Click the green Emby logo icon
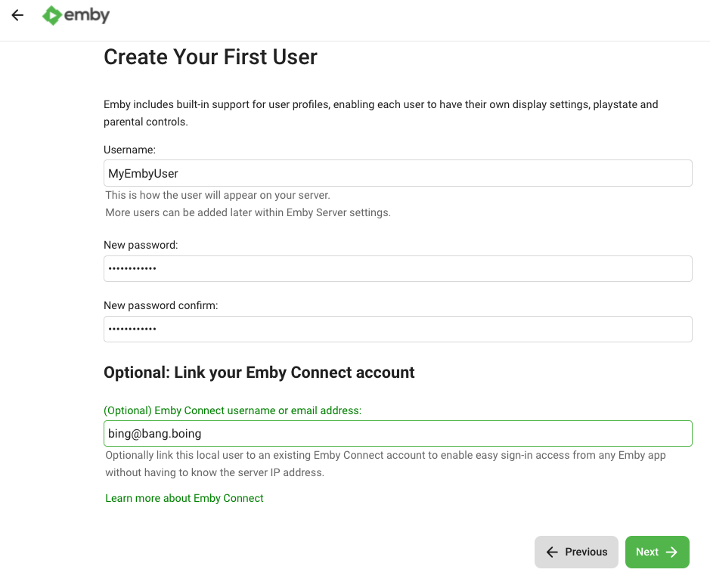 point(51,15)
